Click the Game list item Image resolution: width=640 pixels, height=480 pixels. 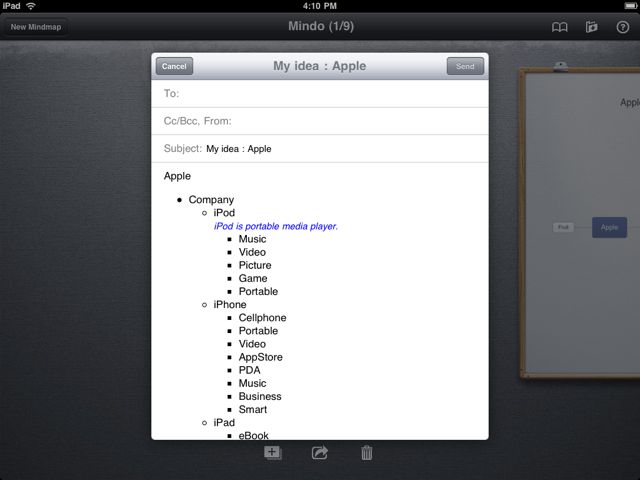tap(253, 278)
